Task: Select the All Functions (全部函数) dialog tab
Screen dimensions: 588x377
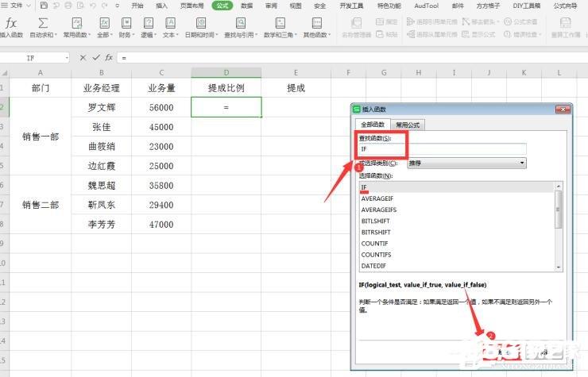Action: (x=373, y=125)
